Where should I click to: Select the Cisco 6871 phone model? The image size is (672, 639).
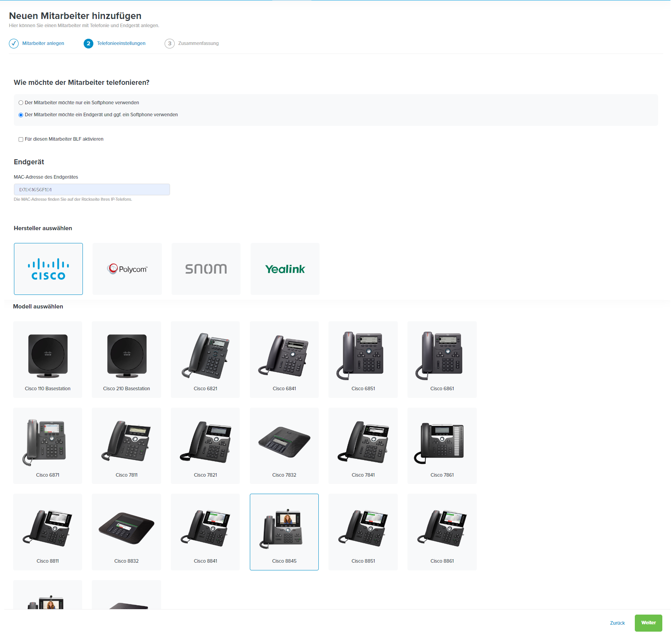pos(48,446)
